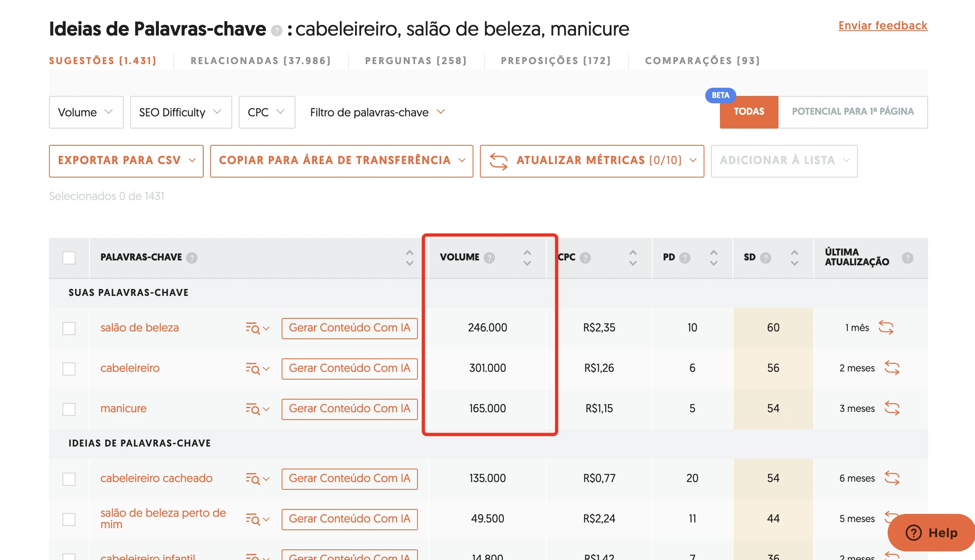The height and width of the screenshot is (560, 975).
Task: Toggle checkbox for salão de beleza row
Action: click(70, 328)
